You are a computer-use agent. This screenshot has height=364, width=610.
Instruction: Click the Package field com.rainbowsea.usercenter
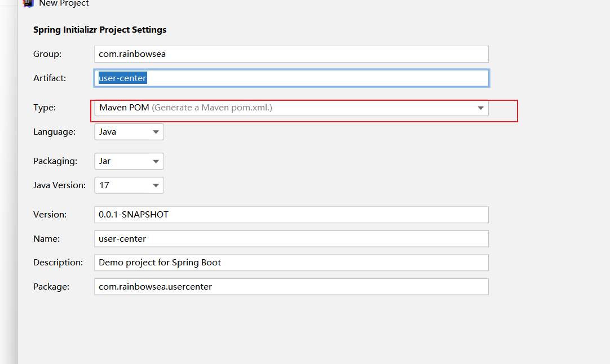[x=291, y=287]
